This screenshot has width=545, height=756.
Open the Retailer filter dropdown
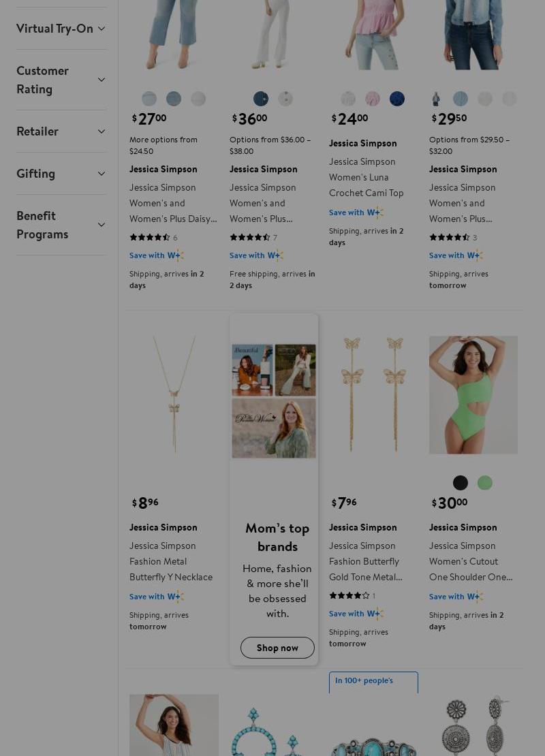[61, 131]
